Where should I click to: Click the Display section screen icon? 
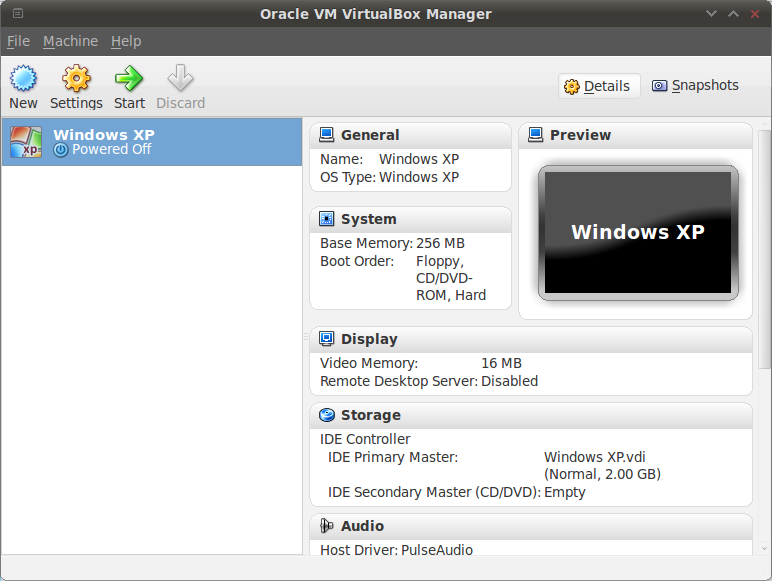tap(326, 339)
